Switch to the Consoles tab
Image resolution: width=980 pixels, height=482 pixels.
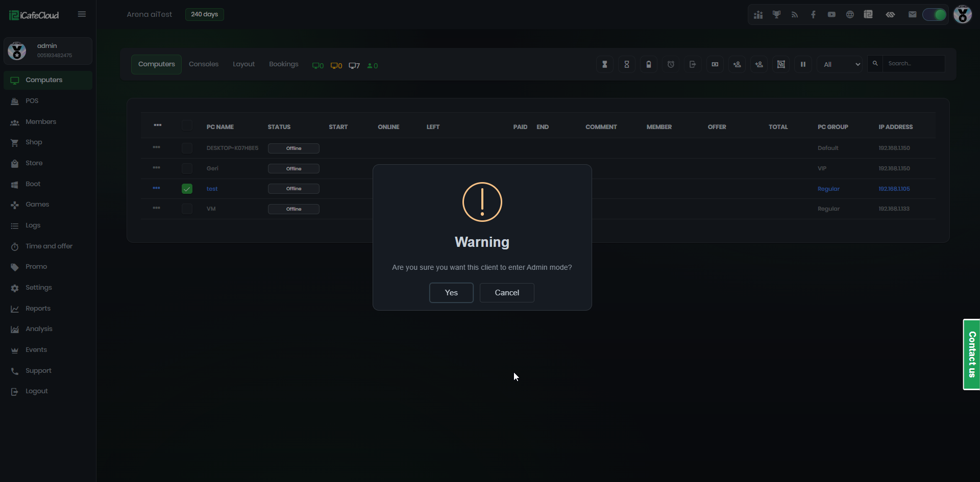click(203, 64)
